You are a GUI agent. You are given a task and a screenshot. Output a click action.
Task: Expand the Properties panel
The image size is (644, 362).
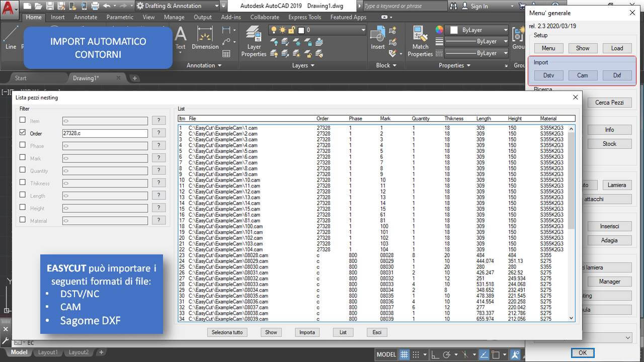pos(454,65)
